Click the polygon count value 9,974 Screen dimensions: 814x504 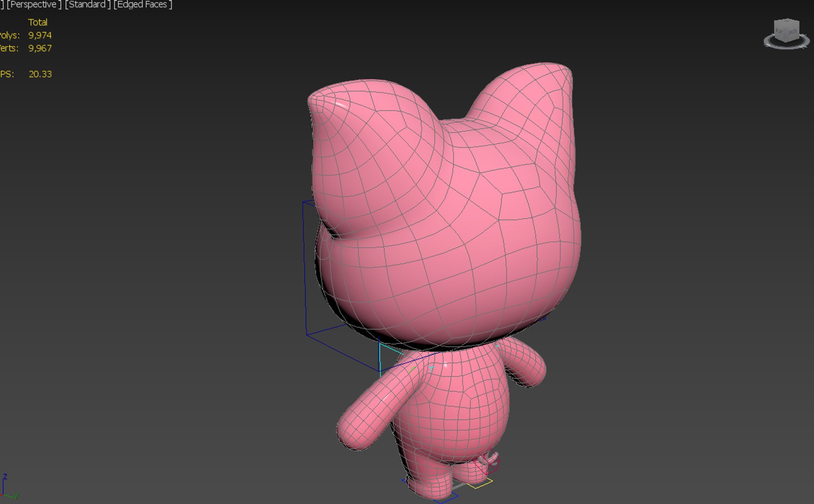click(40, 35)
